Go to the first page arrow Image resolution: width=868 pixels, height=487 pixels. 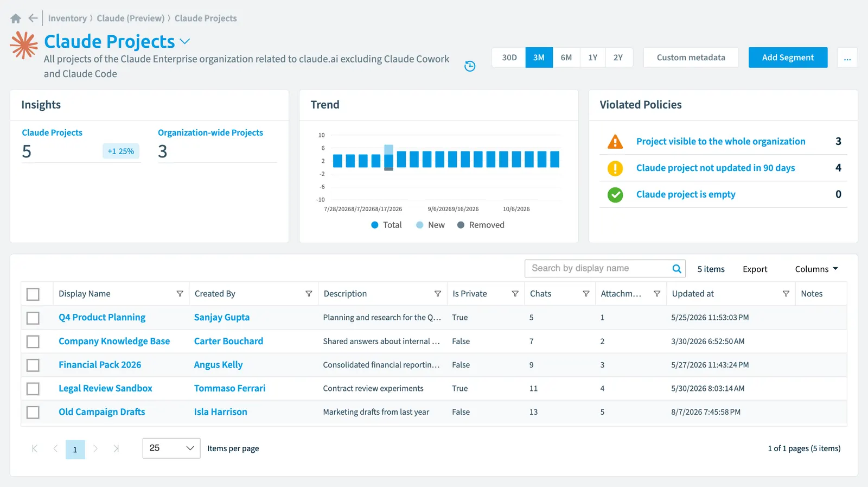(x=35, y=448)
